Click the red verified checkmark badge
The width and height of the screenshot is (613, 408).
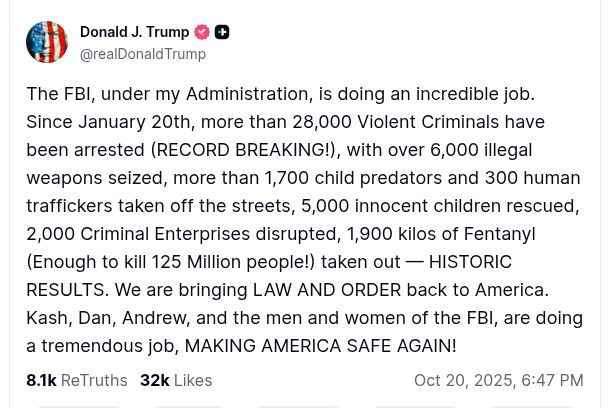(202, 32)
